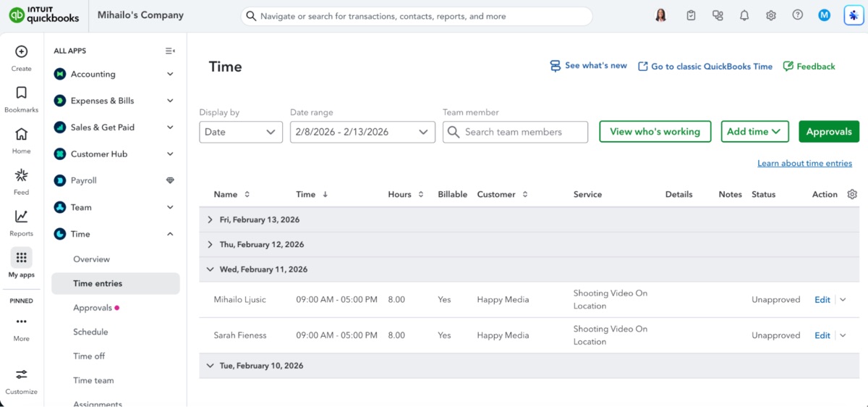Expand Thu, February 12, 2026 group
The image size is (868, 407).
tap(210, 245)
